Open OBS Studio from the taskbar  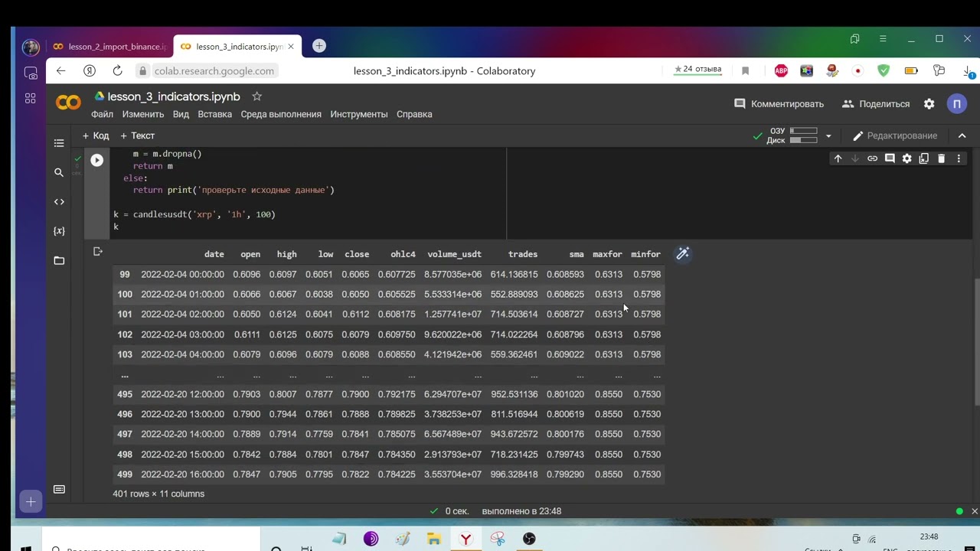click(529, 540)
